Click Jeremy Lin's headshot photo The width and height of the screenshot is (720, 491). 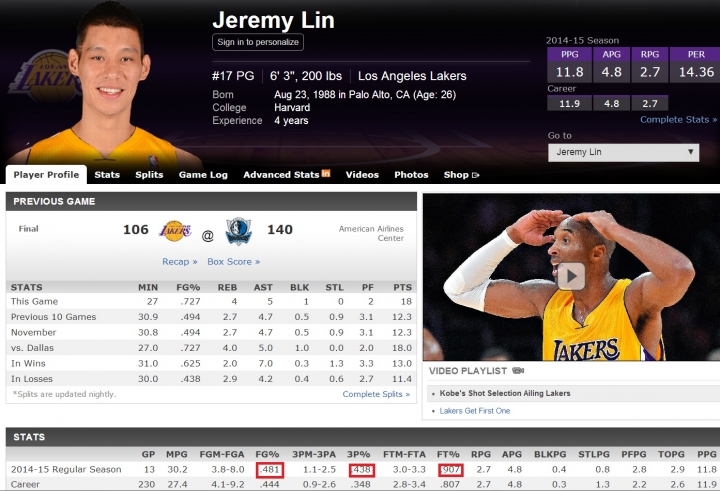coord(108,87)
